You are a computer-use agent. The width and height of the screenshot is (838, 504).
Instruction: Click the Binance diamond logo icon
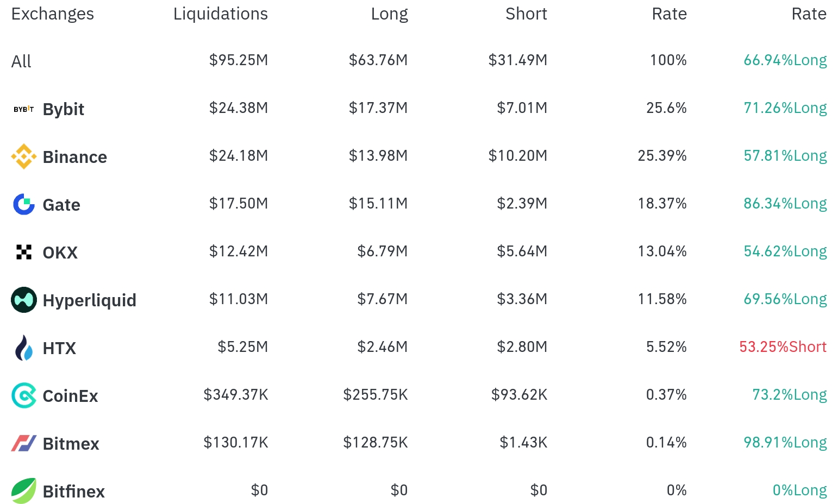point(23,157)
